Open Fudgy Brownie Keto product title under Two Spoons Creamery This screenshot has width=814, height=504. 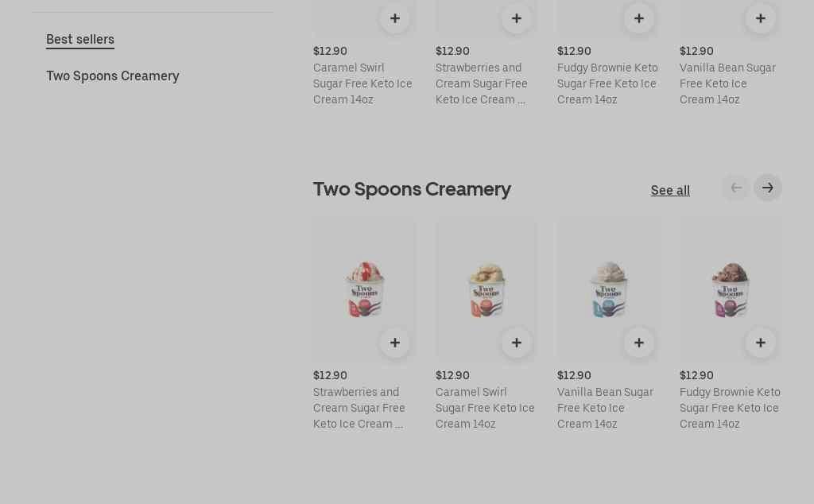(x=730, y=408)
